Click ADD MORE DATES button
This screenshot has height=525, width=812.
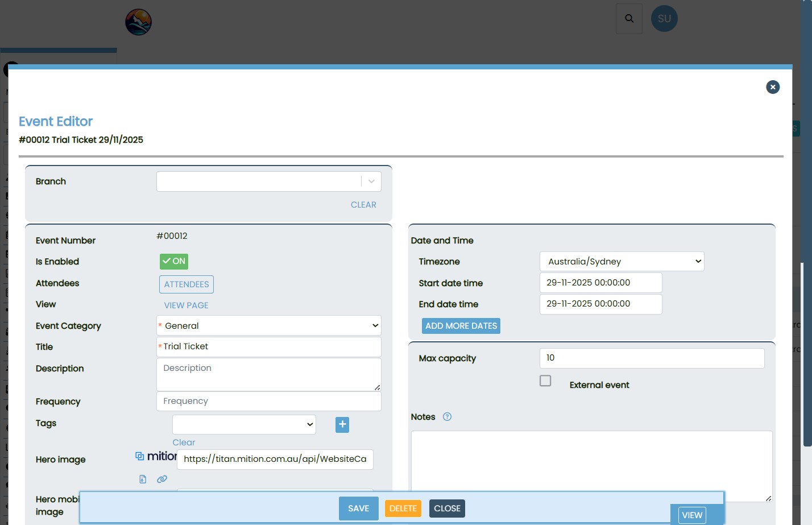[461, 326]
